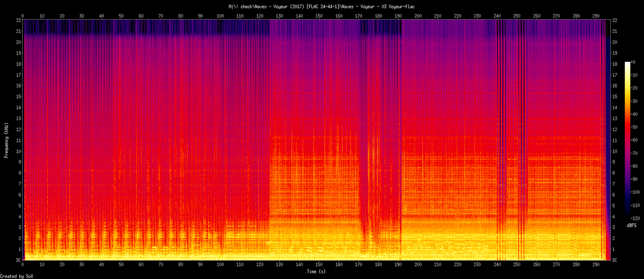Image resolution: width=644 pixels, height=279 pixels.
Task: Click the '-20' value on the color scale
Action: coord(635,87)
